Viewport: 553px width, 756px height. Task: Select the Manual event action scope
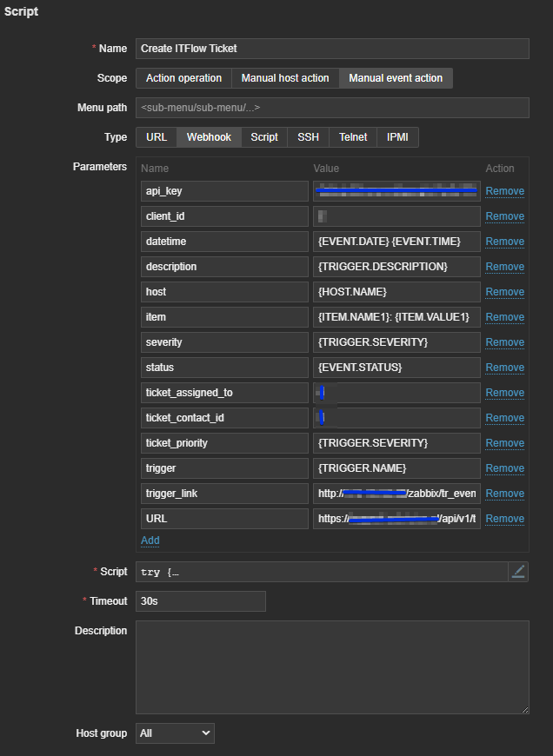pos(396,78)
